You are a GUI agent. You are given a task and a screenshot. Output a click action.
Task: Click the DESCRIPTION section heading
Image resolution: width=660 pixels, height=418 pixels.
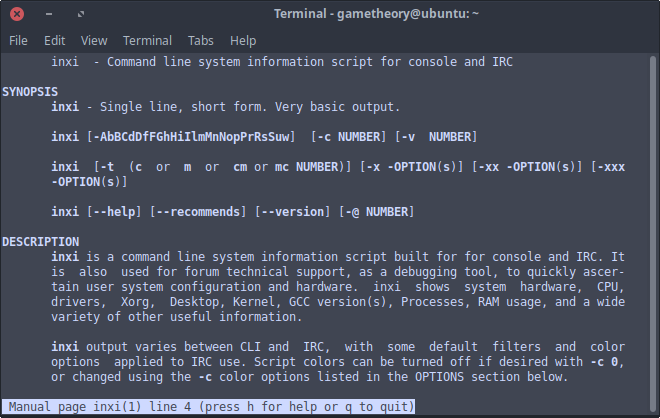tap(40, 242)
